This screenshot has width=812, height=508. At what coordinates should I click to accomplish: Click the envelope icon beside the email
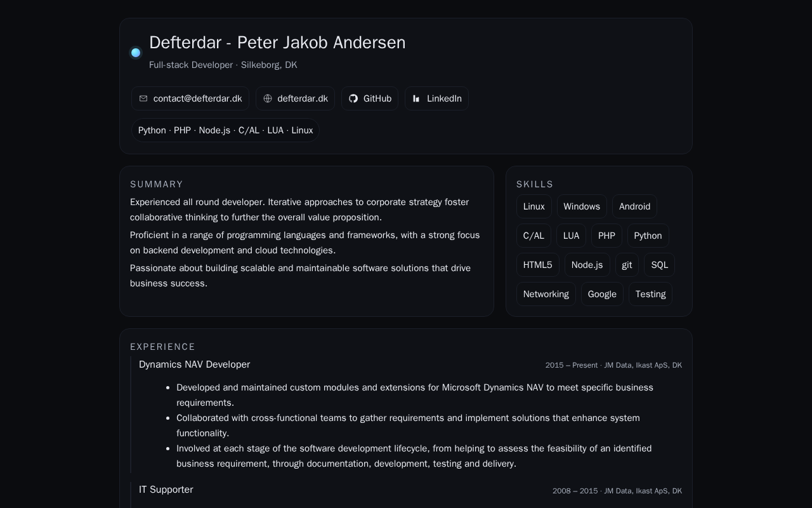click(x=143, y=98)
